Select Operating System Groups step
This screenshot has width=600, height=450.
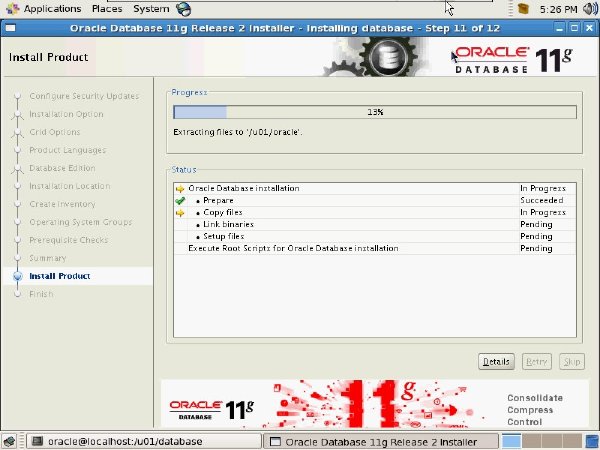pos(80,222)
